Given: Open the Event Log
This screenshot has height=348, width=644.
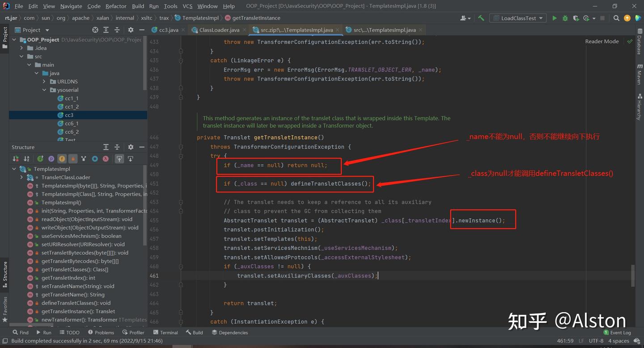Looking at the screenshot, I should click(617, 332).
